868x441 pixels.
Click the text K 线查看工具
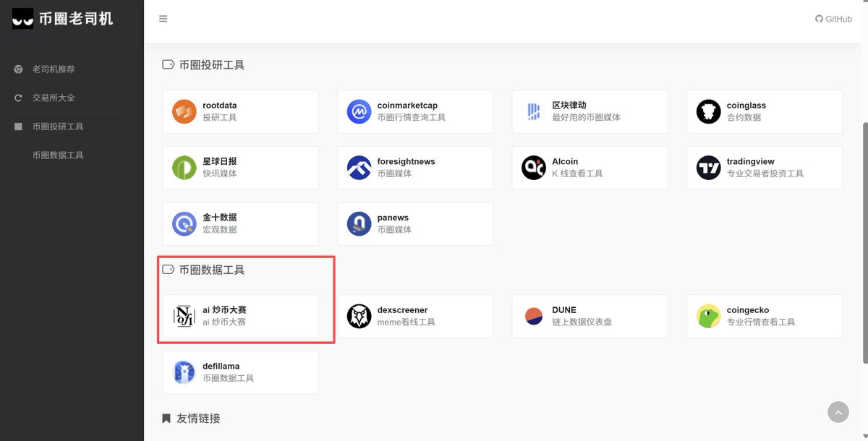click(x=577, y=174)
